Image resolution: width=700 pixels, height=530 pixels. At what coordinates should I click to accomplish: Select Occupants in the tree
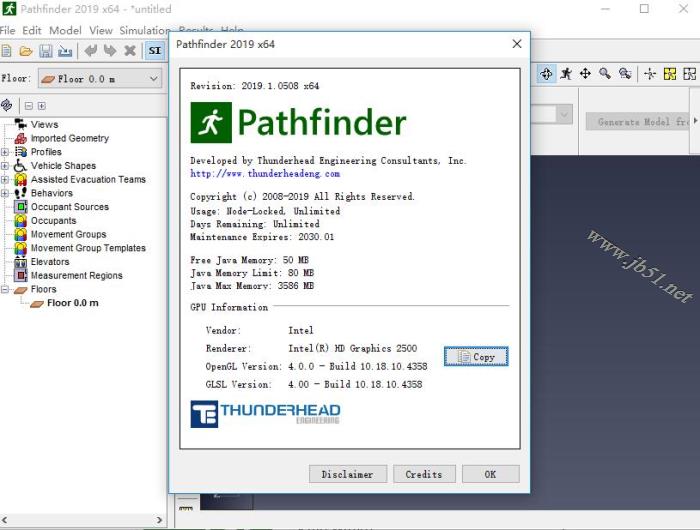click(53, 221)
